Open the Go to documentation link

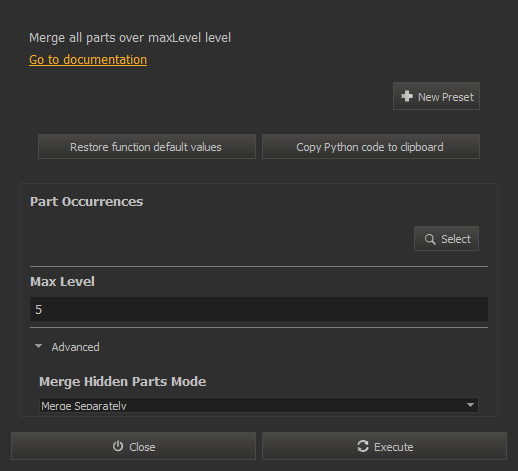click(x=88, y=60)
